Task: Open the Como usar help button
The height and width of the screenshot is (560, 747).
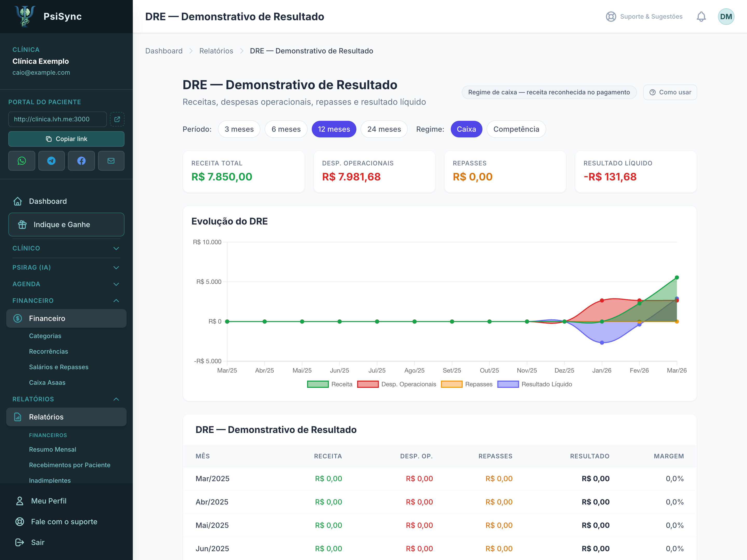Action: [x=670, y=92]
